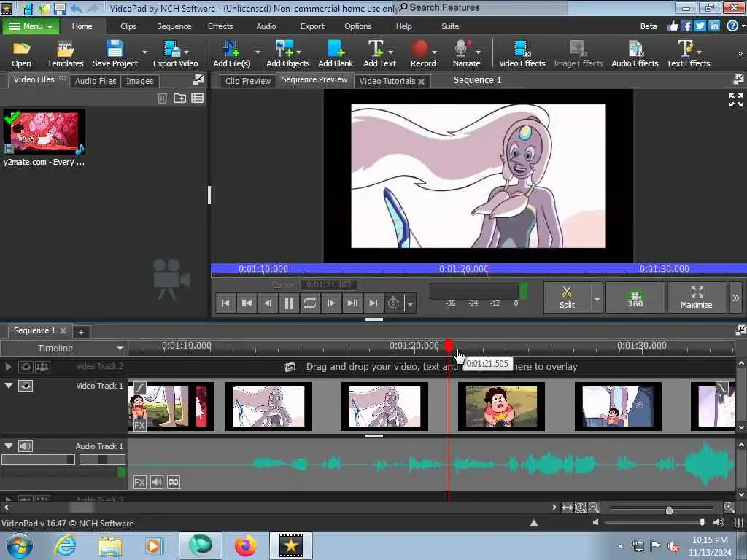Close the Video Tutorials tab
Viewport: 747px width, 560px height.
pos(421,82)
